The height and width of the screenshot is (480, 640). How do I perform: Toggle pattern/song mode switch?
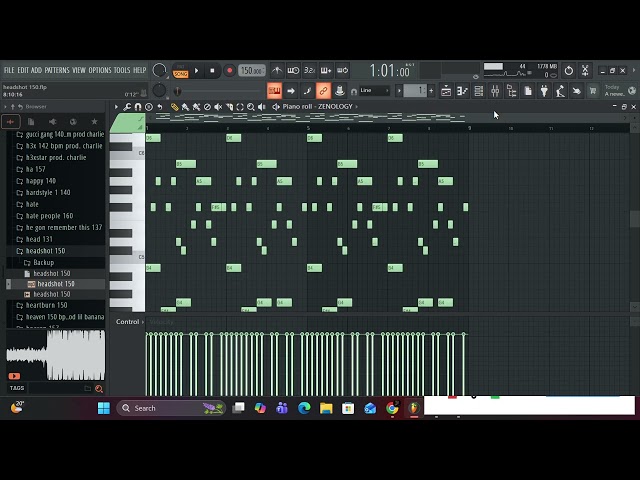point(180,71)
